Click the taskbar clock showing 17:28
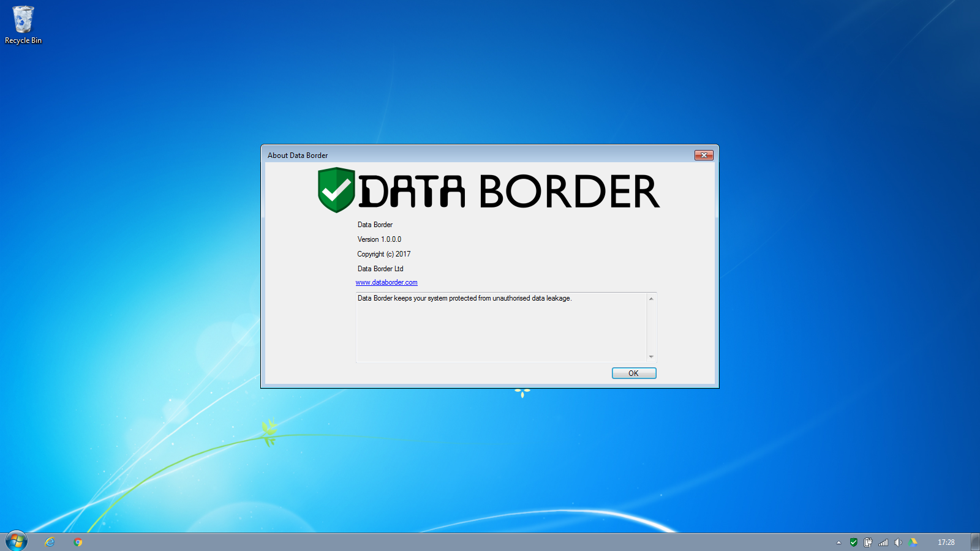980x551 pixels. (x=946, y=542)
